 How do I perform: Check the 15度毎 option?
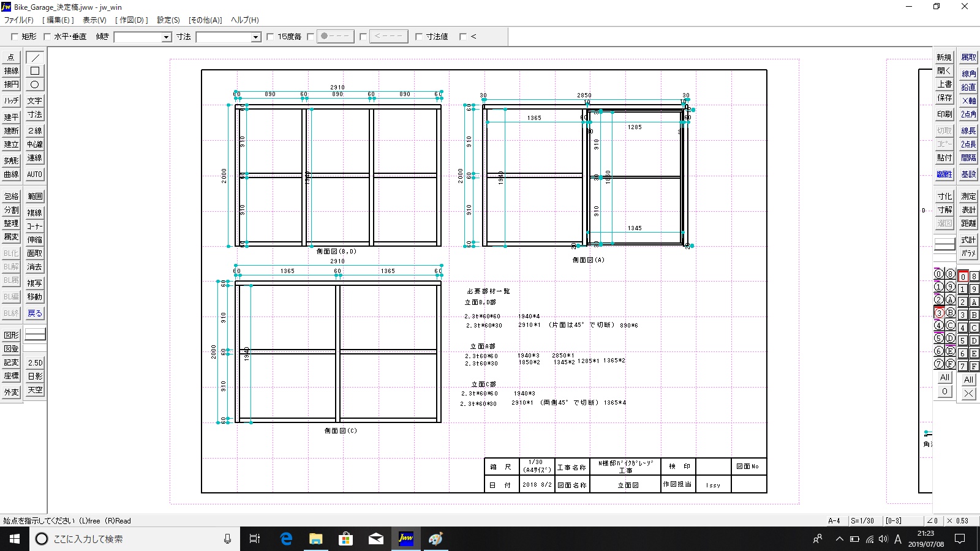(270, 37)
